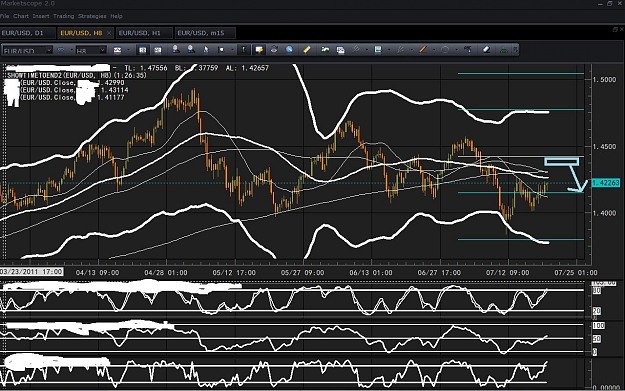Select the ellipse shape drawing tool
The image size is (625, 391).
click(x=445, y=50)
